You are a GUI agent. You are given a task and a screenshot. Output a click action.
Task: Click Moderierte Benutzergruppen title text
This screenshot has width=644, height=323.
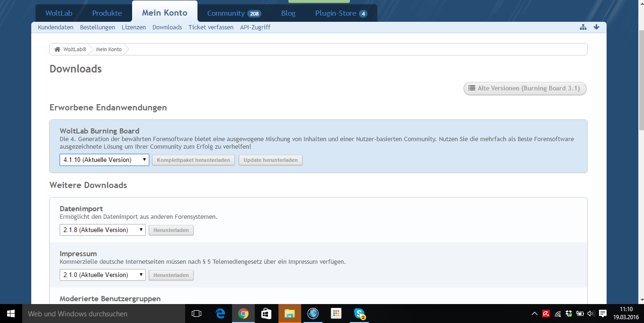[110, 299]
